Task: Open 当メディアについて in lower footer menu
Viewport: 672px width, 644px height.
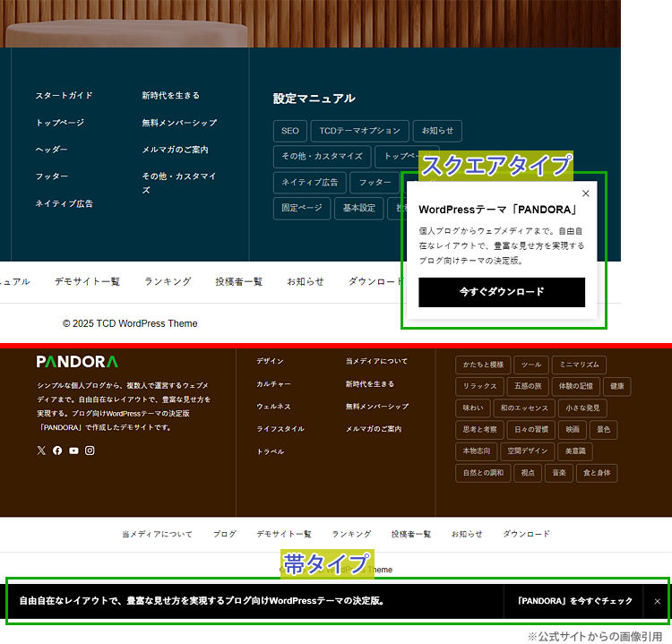Action: click(x=157, y=535)
